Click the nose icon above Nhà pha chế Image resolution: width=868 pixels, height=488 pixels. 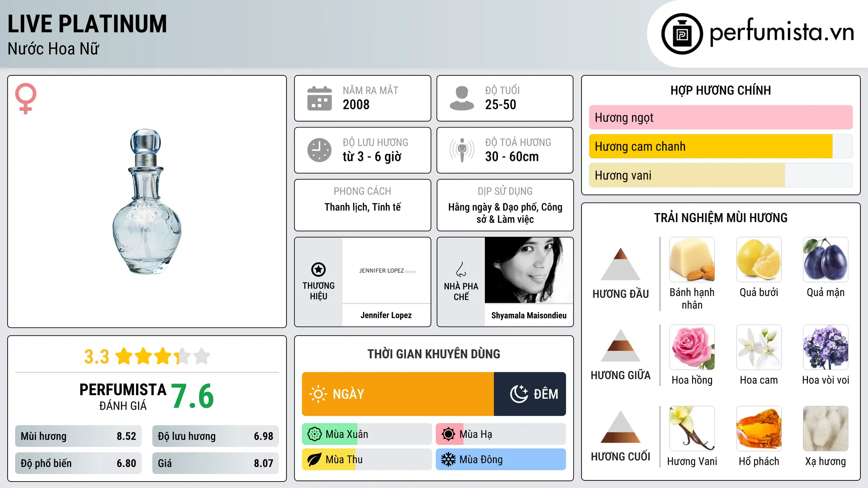tap(461, 269)
